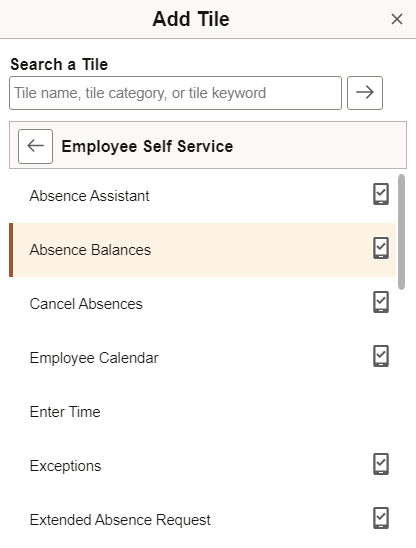Click mobile-enabled icon beside Cancel Absences
The height and width of the screenshot is (548, 416).
[381, 302]
